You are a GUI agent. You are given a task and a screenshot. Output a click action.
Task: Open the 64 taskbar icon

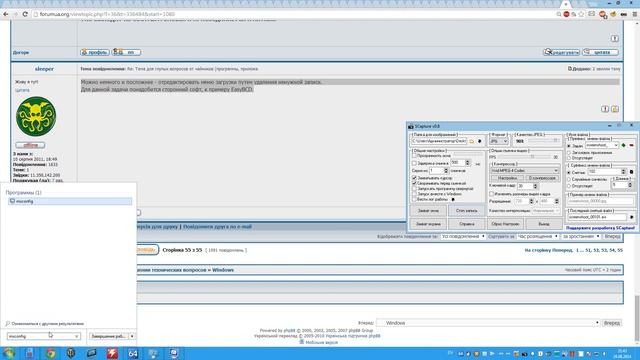133,353
